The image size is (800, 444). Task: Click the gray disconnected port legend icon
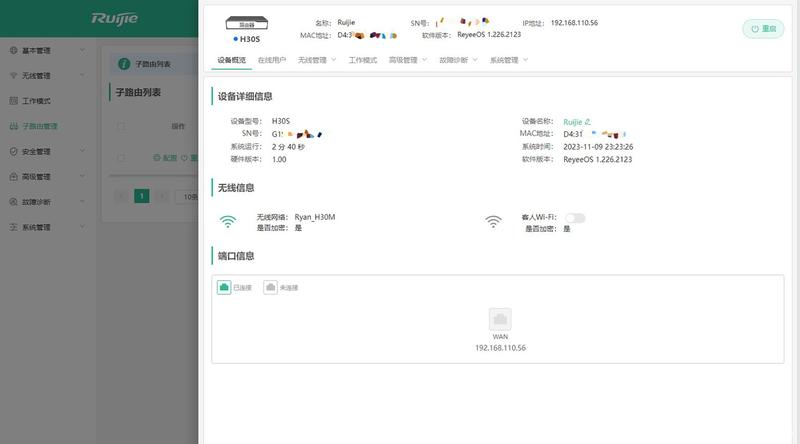click(270, 287)
